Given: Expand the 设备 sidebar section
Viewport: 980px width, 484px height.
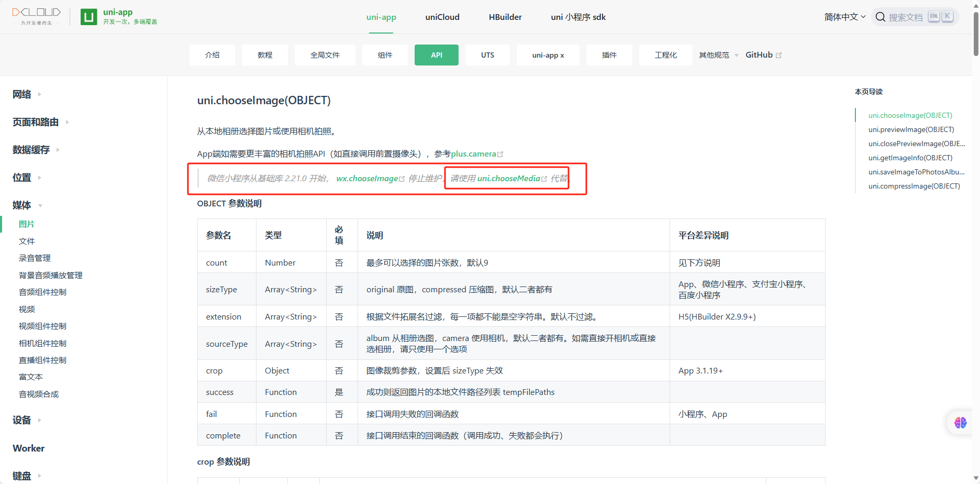Looking at the screenshot, I should [27, 420].
